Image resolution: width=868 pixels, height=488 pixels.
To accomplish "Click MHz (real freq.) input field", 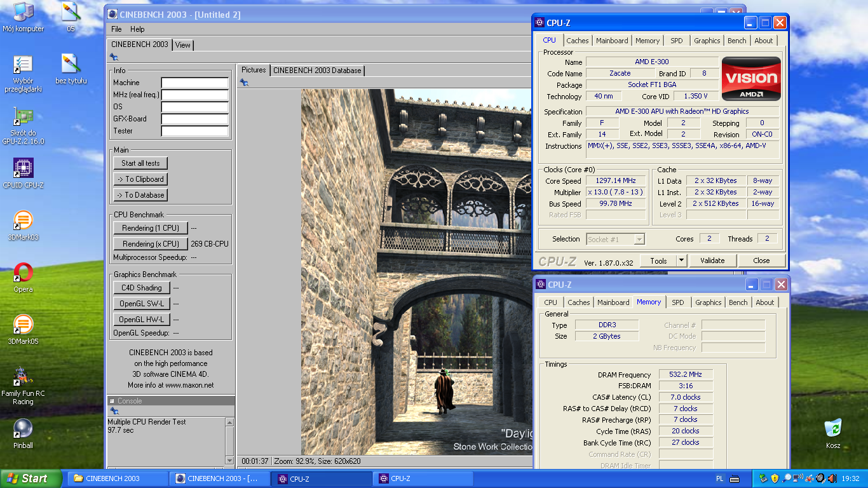I will tap(194, 95).
